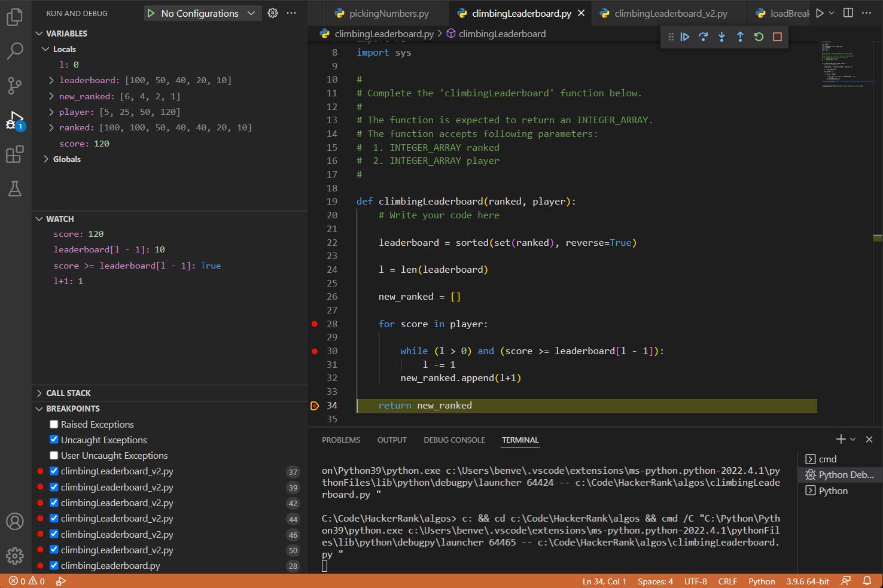Open the Testing flask view
883x588 pixels.
15,189
